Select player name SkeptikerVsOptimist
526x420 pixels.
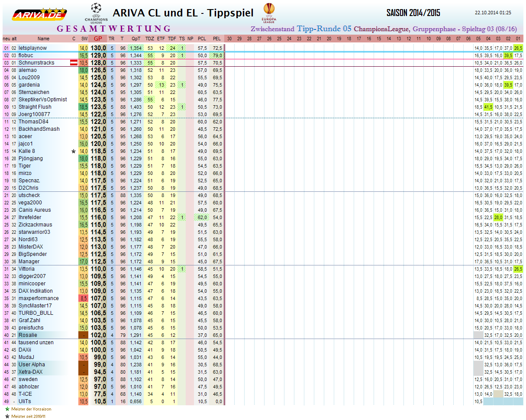[x=42, y=100]
